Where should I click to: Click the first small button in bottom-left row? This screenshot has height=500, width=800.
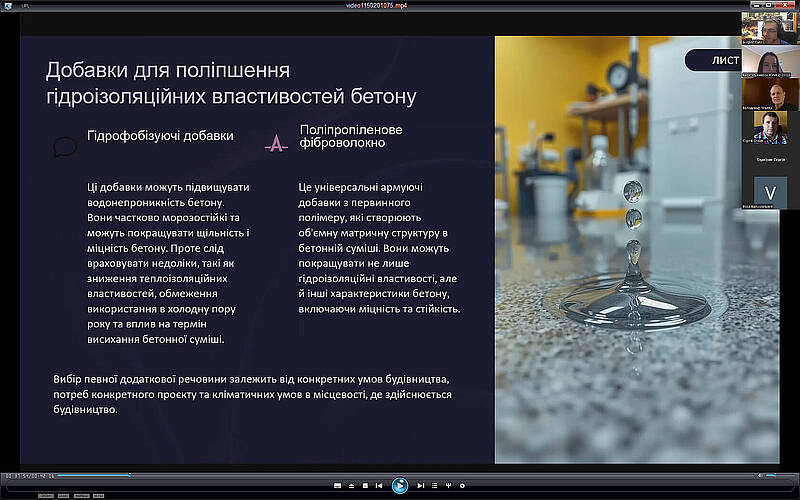[x=46, y=496]
